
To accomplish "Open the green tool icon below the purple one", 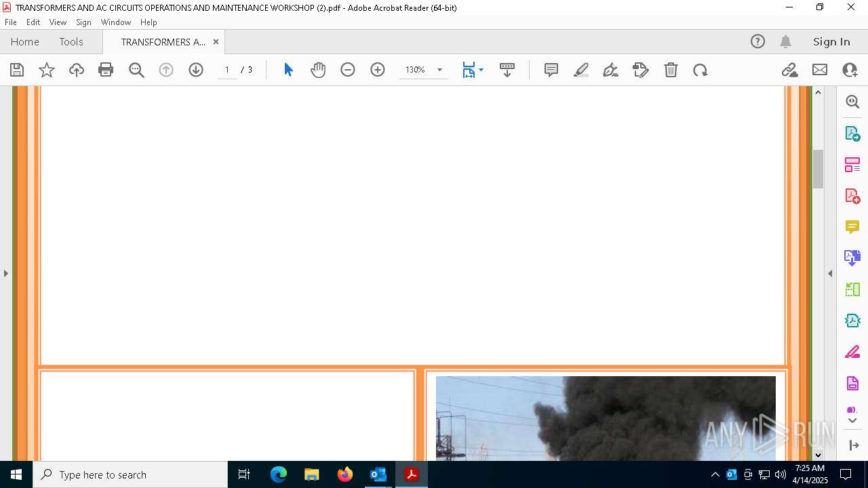I will pyautogui.click(x=852, y=289).
